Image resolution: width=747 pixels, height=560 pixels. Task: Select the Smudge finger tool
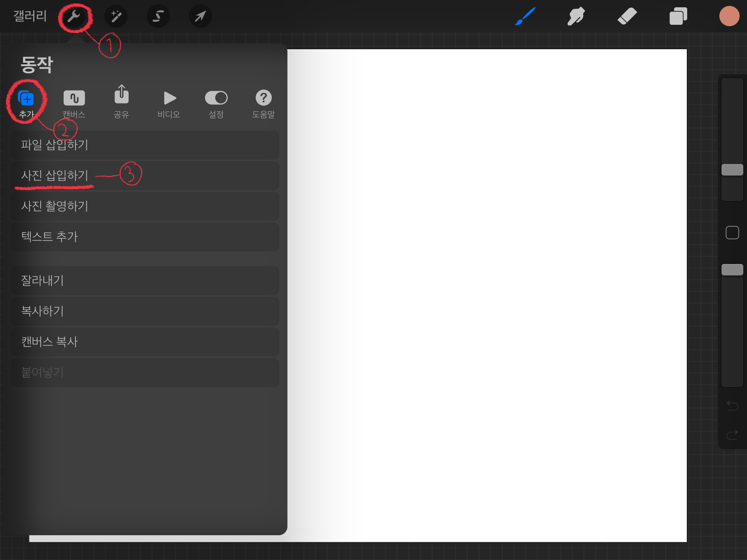click(576, 16)
